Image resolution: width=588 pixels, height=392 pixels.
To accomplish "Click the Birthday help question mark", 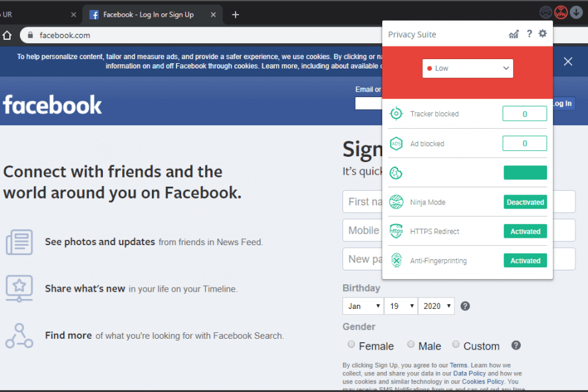I will (465, 306).
